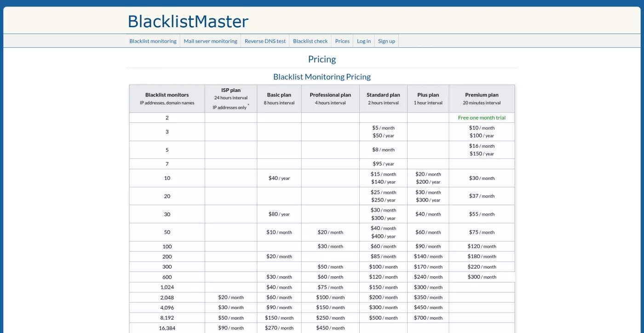Screen dimensions: 644x333
Task: Select the Basic plan $80 / year price
Action: click(279, 214)
